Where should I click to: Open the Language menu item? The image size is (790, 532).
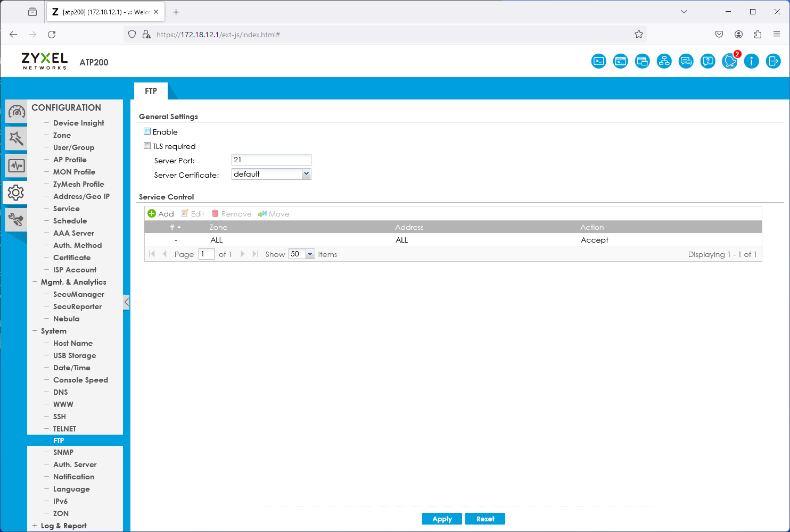click(x=71, y=489)
